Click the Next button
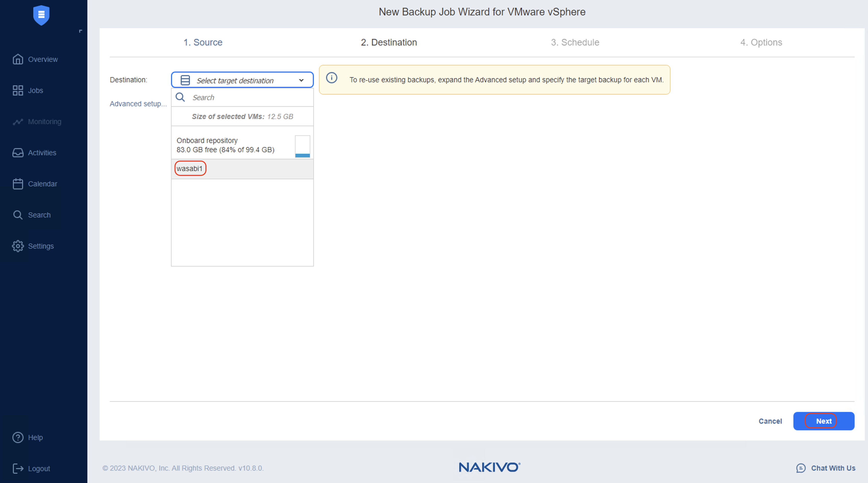The height and width of the screenshot is (483, 868). [824, 421]
